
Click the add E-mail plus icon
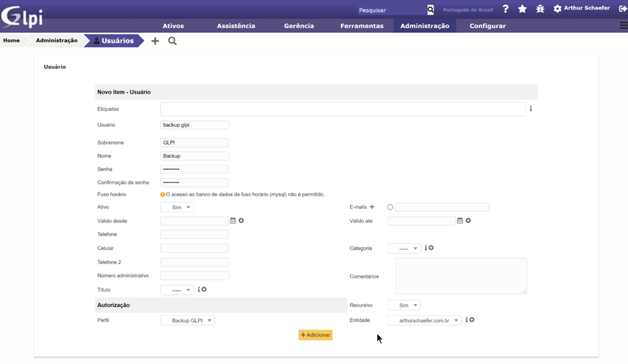[372, 207]
